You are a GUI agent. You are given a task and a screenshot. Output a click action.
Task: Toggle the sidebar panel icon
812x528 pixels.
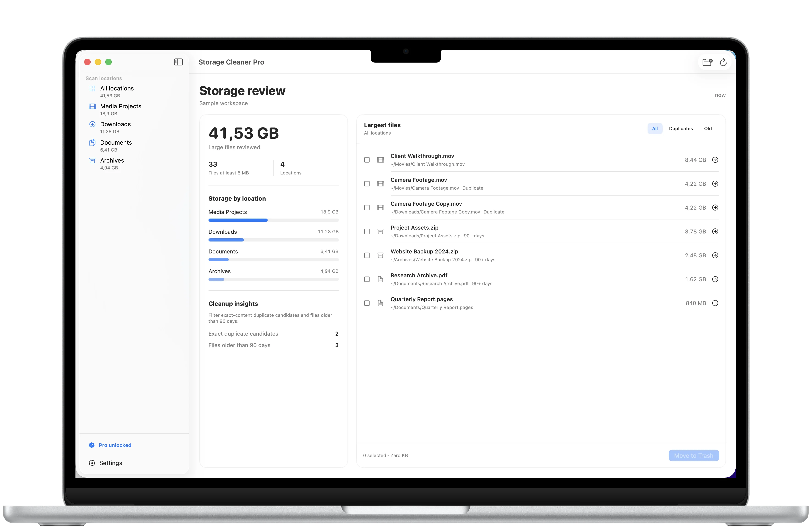point(178,62)
